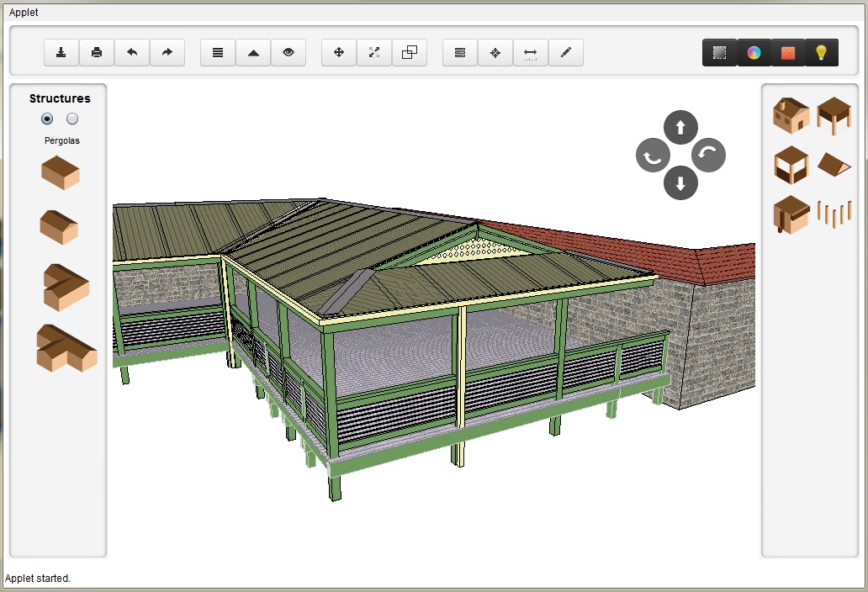Click the print icon
The width and height of the screenshot is (868, 592).
97,52
